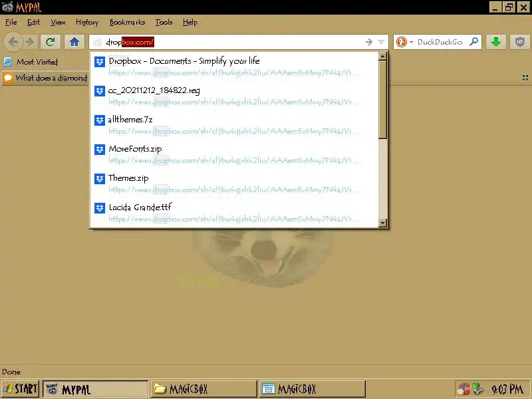Click the uBlock shield icon
Image resolution: width=532 pixels, height=399 pixels.
[x=519, y=42]
